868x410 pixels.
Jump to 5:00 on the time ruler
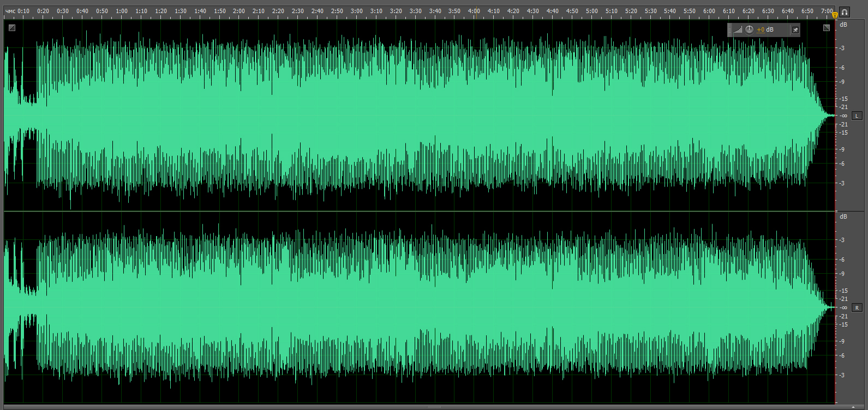pos(591,11)
